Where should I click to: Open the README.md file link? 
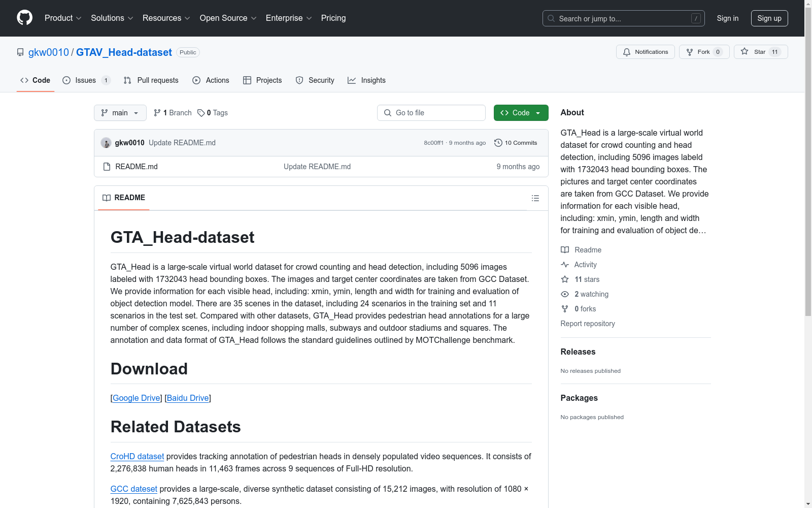137,167
